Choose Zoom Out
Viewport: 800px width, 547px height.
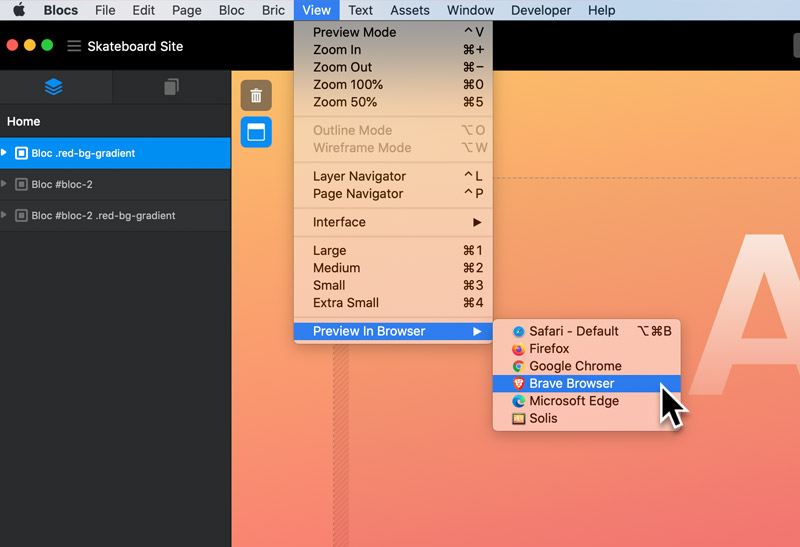(x=393, y=67)
